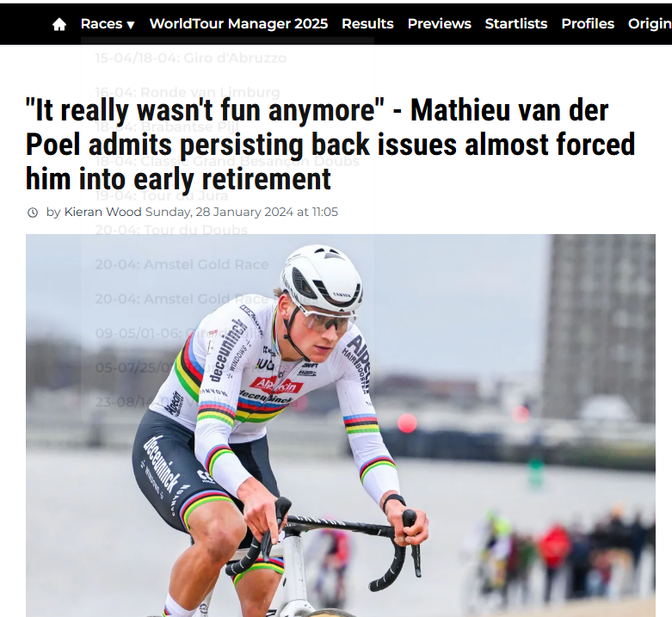Choose Brabantse Pijl from race list

click(x=167, y=126)
